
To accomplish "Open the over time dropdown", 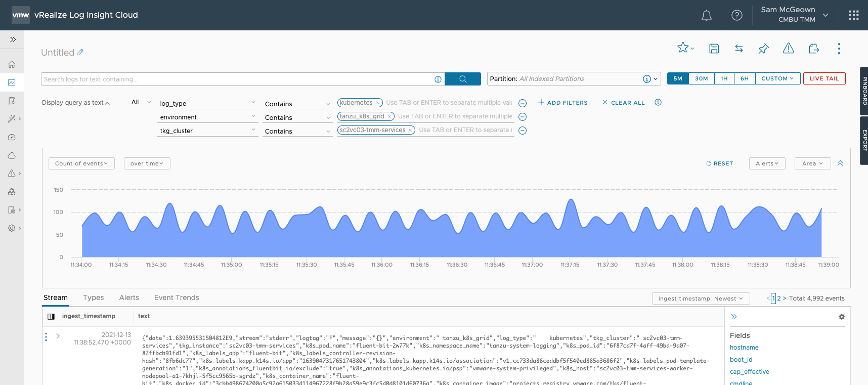I will tap(147, 163).
